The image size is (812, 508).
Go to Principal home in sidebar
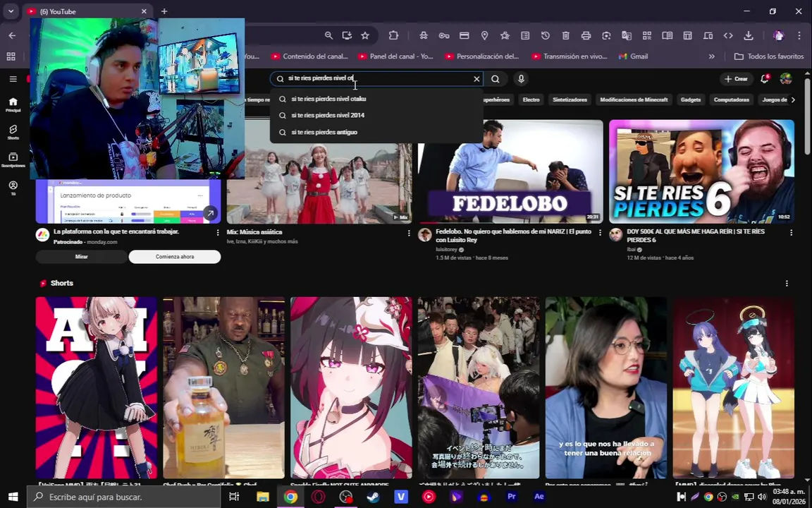click(13, 104)
